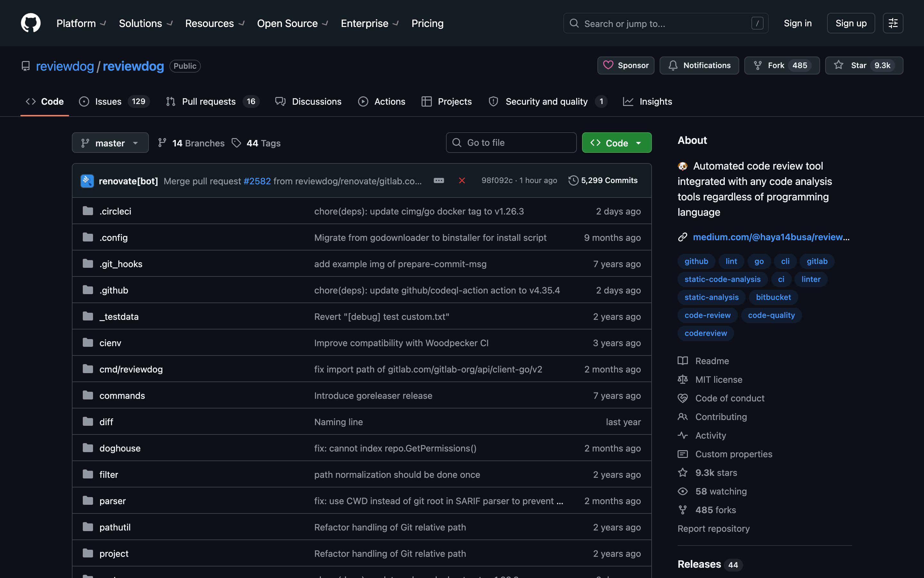
Task: Expand the Solutions menu
Action: (x=146, y=23)
